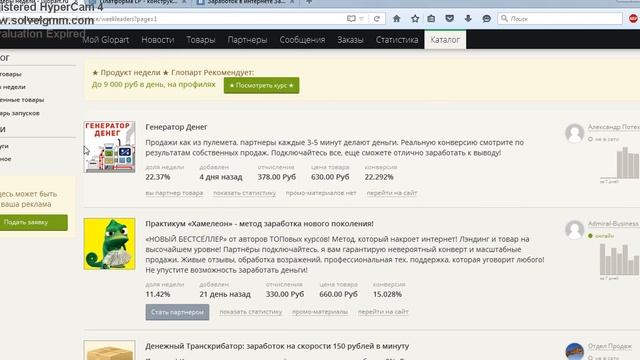Open the bookmarks list icon
This screenshot has width=640, height=360.
(x=431, y=19)
